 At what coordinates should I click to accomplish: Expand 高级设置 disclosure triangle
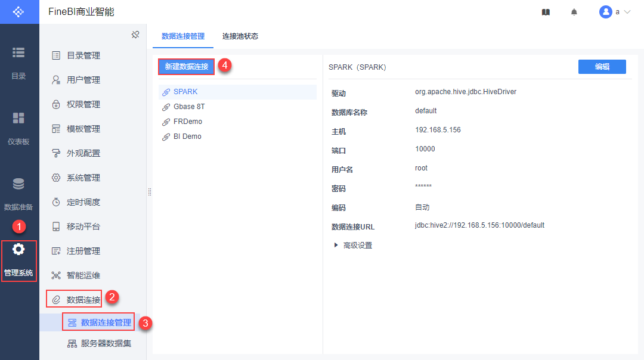pyautogui.click(x=336, y=245)
